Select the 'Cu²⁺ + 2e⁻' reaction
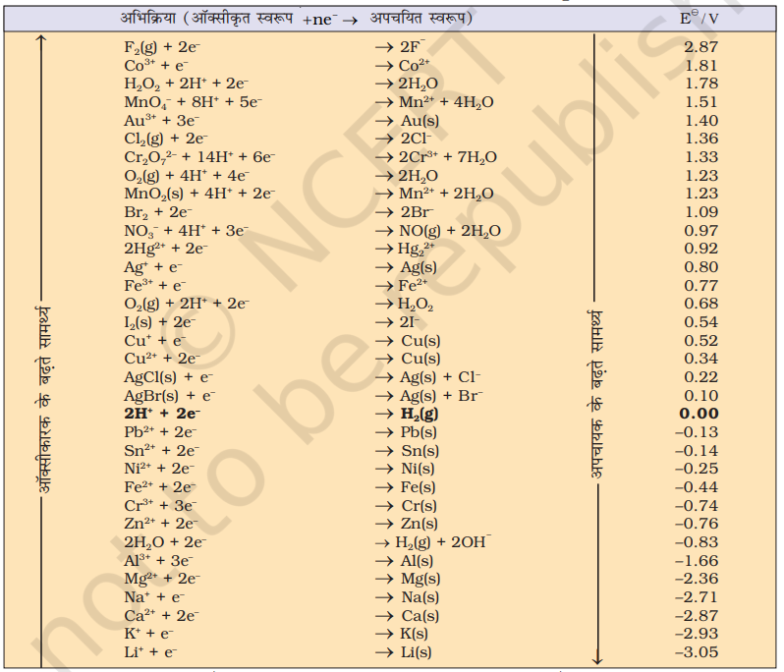The image size is (784, 672). coord(162,359)
